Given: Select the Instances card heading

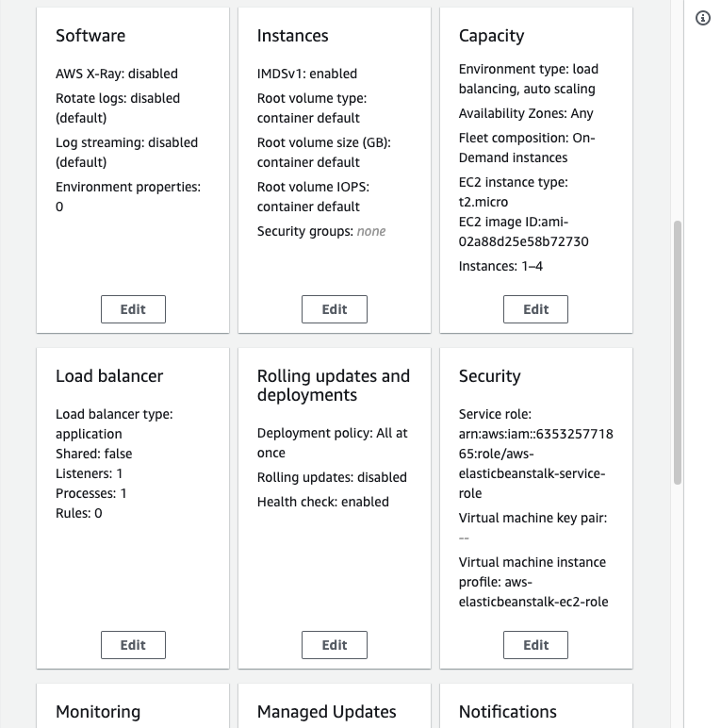Looking at the screenshot, I should click(293, 36).
